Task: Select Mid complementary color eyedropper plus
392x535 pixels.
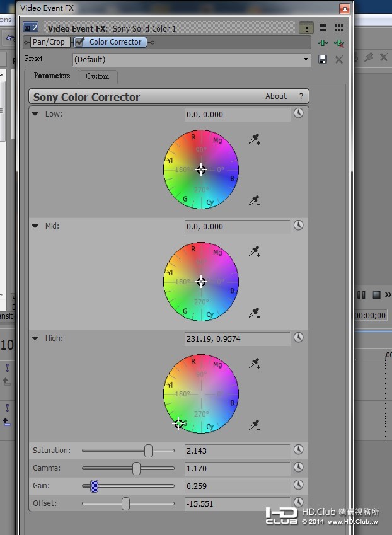Action: click(255, 251)
